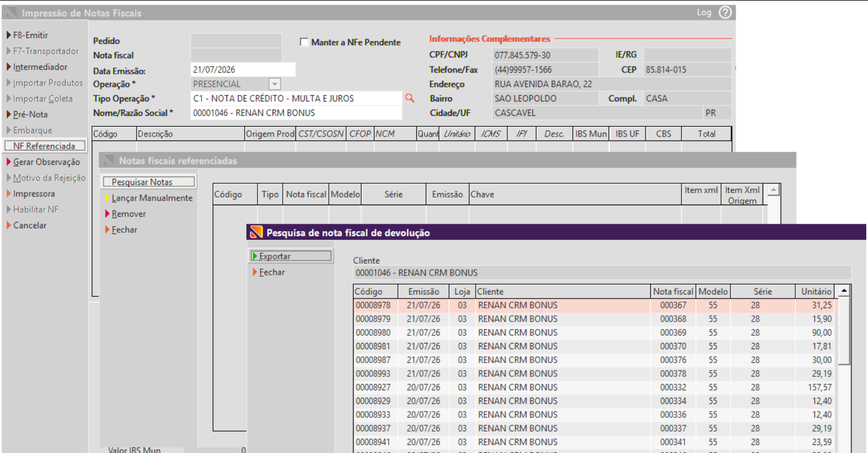
Task: Click the Data Emissão field
Action: pos(243,70)
